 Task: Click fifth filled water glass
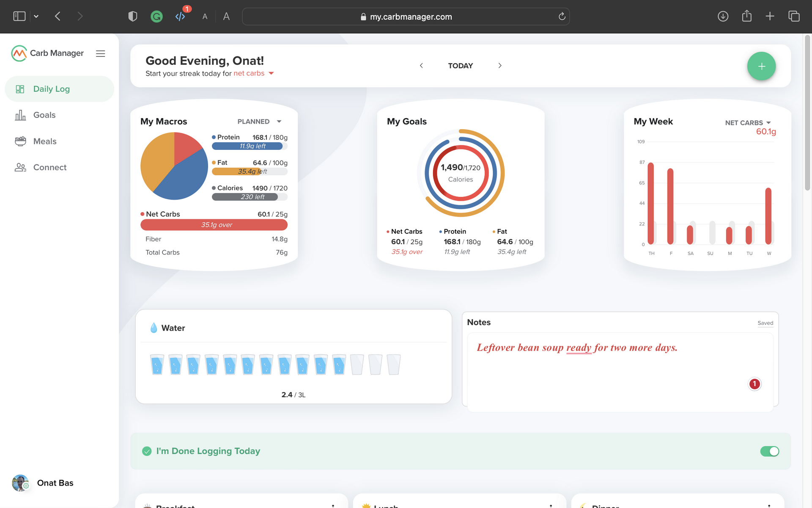[230, 364]
